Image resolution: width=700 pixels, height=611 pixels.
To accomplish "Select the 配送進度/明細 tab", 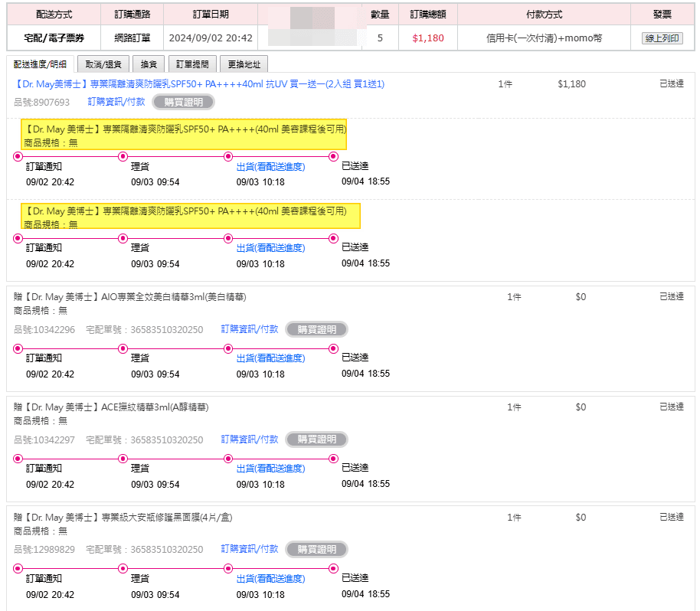I will [x=40, y=65].
